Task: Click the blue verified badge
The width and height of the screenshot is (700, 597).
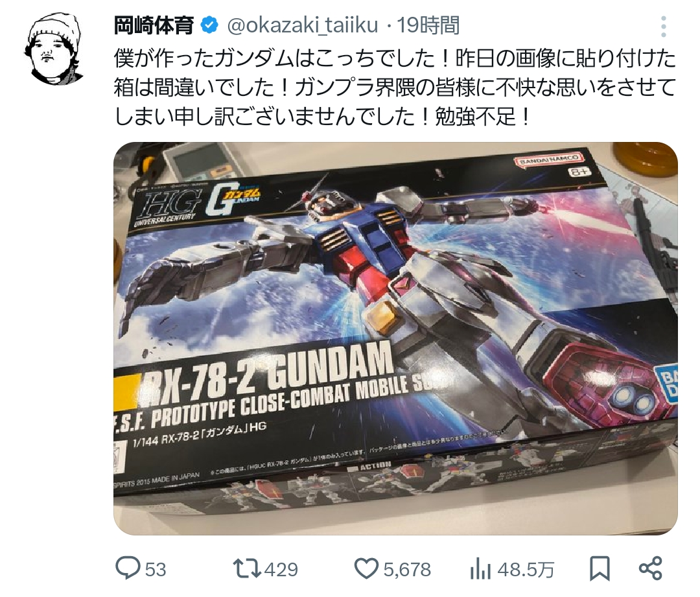Action: (209, 25)
